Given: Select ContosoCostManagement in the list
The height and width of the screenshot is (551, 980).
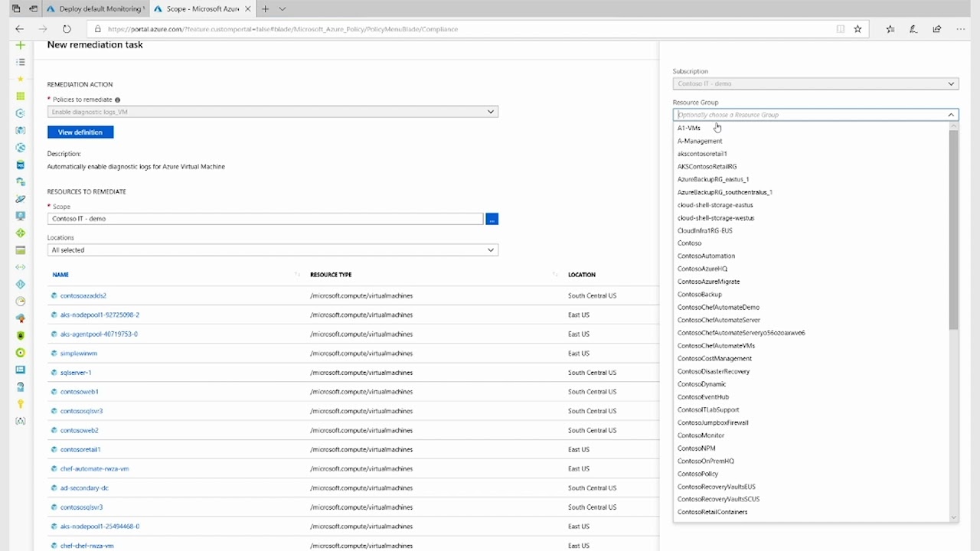Looking at the screenshot, I should [714, 359].
